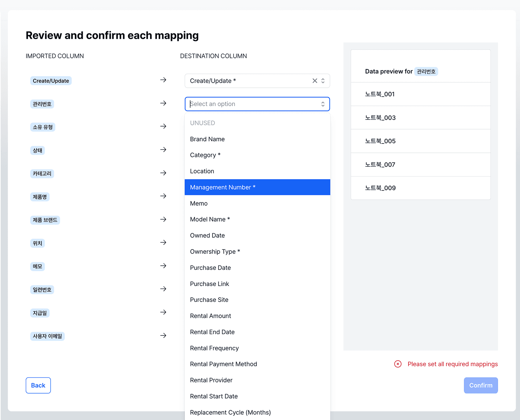Click the error icon beside required mappings warning

coord(398,364)
